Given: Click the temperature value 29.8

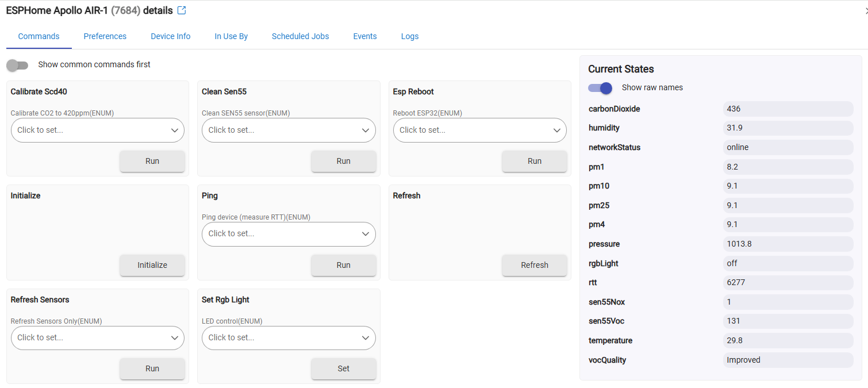Looking at the screenshot, I should pos(788,340).
